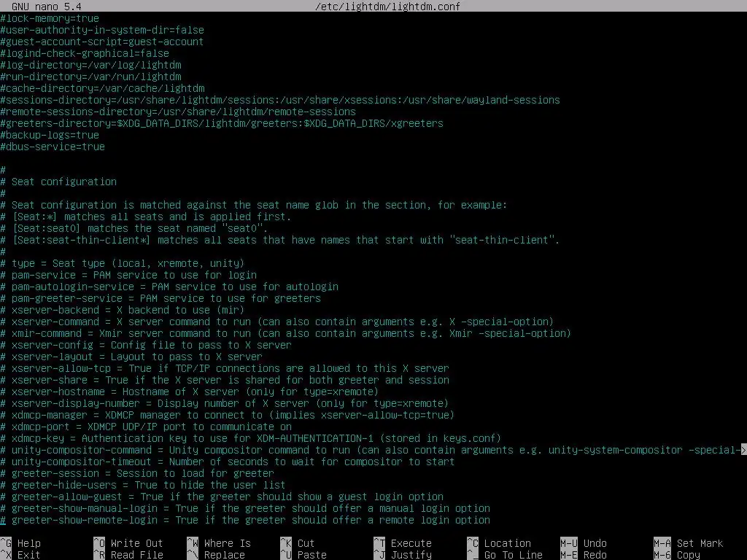
Task: Click the '# xserver-hostname' line
Action: pyautogui.click(x=190, y=392)
